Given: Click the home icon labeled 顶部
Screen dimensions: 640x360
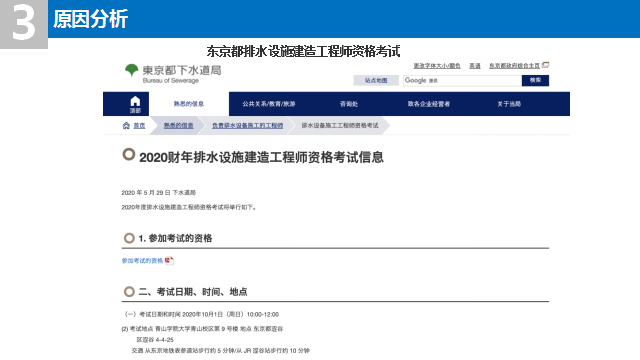Looking at the screenshot, I should [135, 104].
